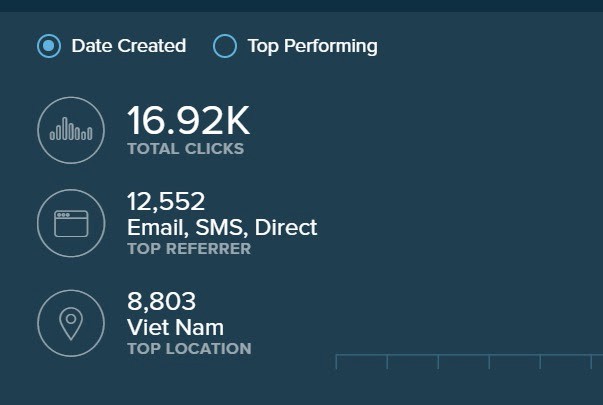603x405 pixels.
Task: Click the leftmost tick on chart axis
Action: [x=336, y=361]
